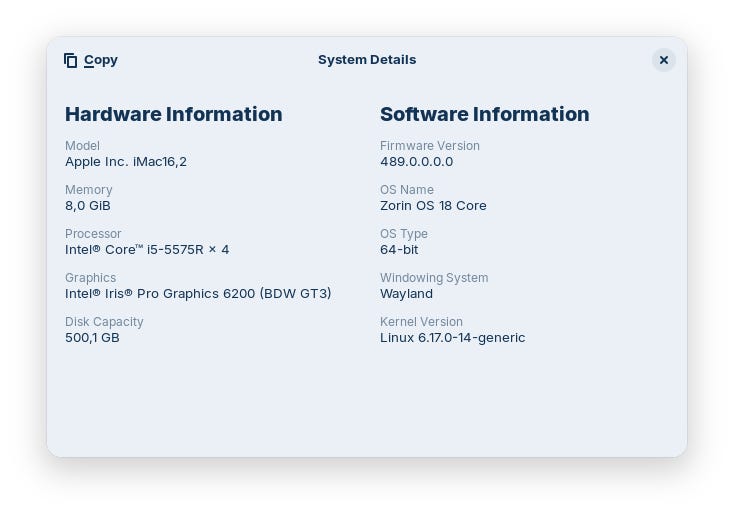Click the firmware version 489.0.0.0.0 value
This screenshot has height=514, width=734.
tap(416, 161)
